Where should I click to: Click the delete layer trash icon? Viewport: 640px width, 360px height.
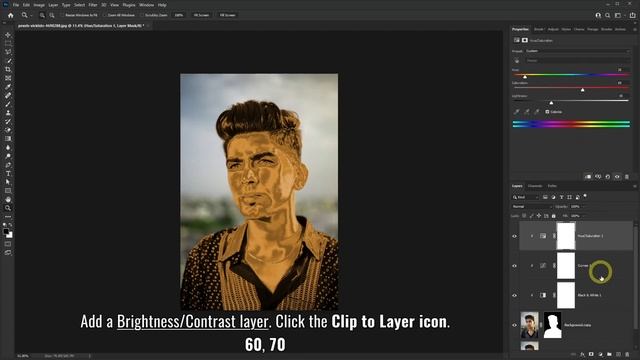coord(627,355)
